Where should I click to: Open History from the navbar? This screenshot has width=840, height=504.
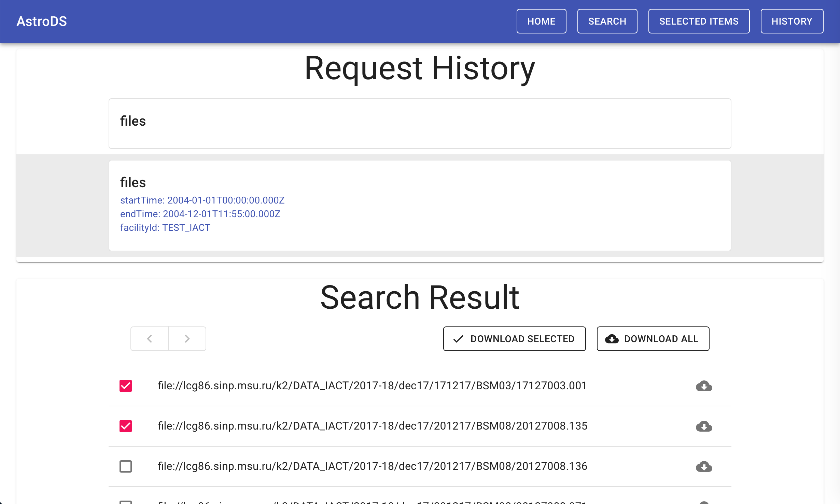(x=792, y=21)
